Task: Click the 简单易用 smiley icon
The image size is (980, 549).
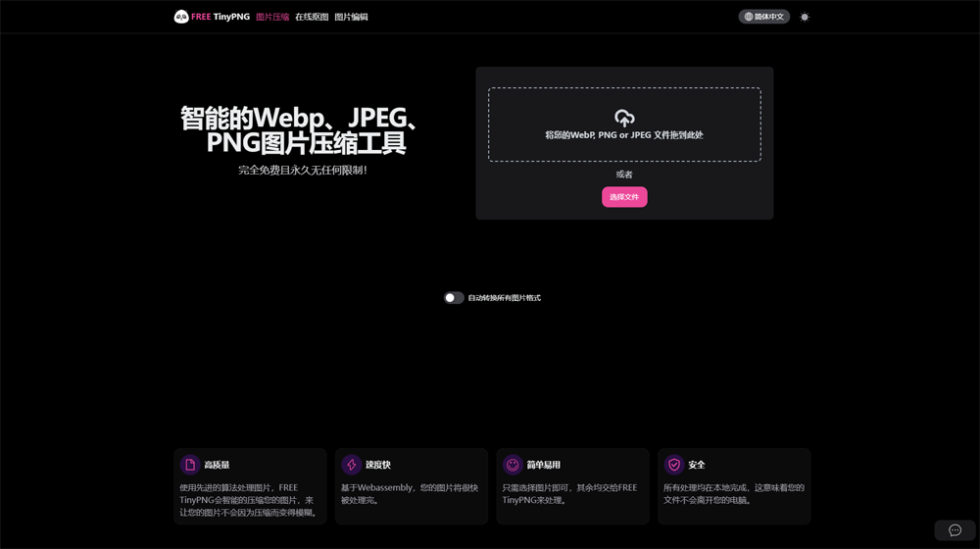Action: 513,465
